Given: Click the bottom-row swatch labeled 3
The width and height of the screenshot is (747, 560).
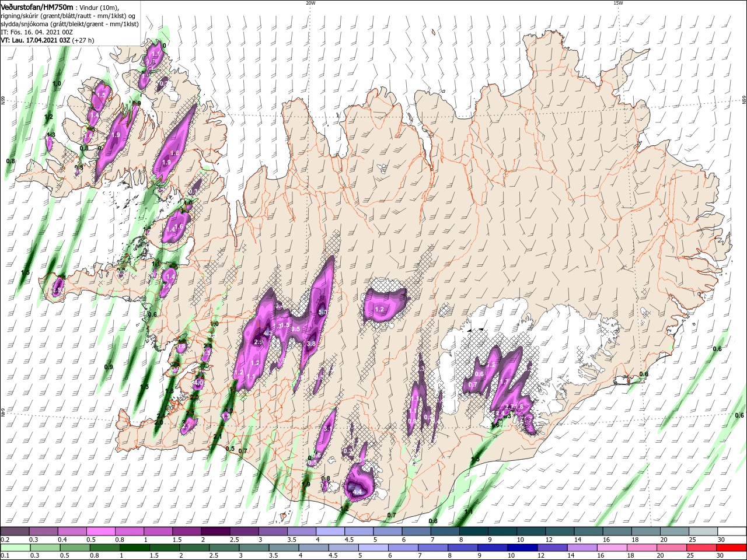Looking at the screenshot, I should tap(254, 548).
